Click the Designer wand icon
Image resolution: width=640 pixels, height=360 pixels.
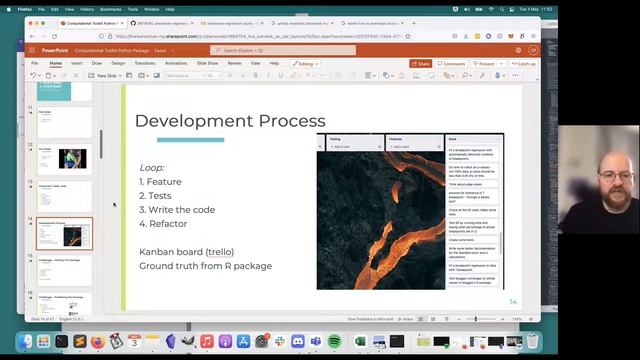tap(482, 76)
